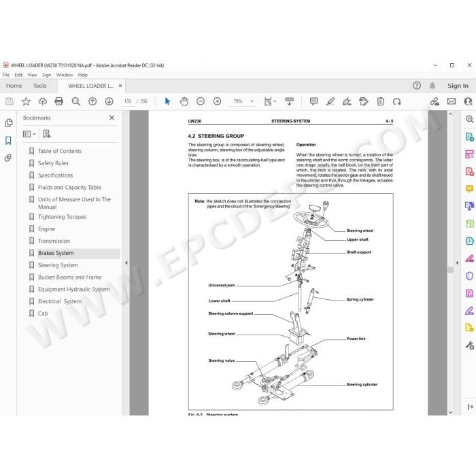Select the Brakes System bookmark
Image resolution: width=476 pixels, height=476 pixels.
56,253
